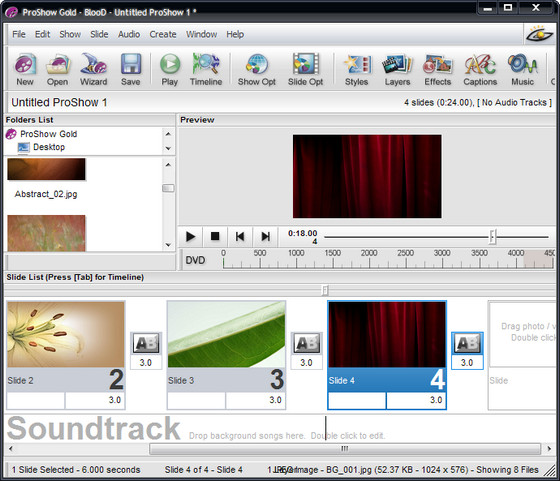Open the Timeline toolbar icon
The height and width of the screenshot is (481, 560).
206,69
